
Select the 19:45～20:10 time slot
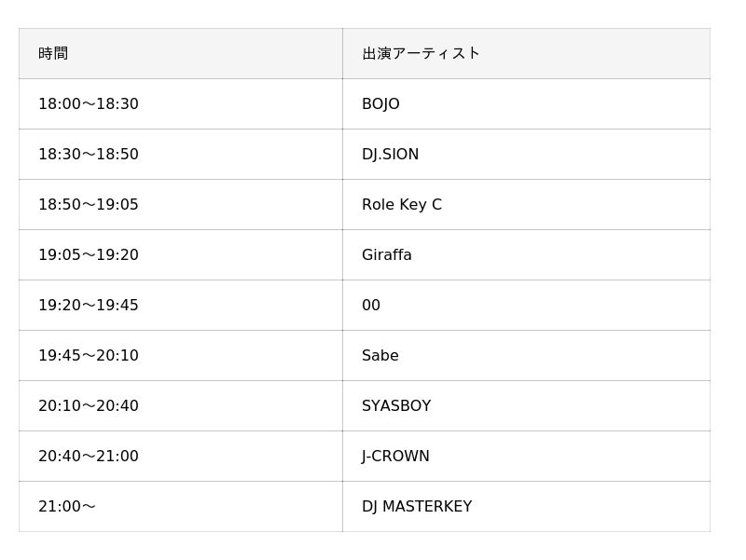coord(89,356)
